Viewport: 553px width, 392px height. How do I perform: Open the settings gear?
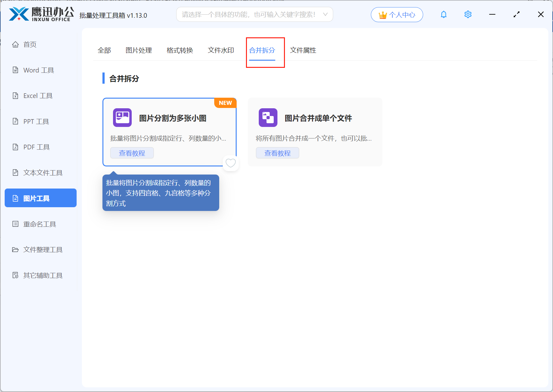(468, 14)
